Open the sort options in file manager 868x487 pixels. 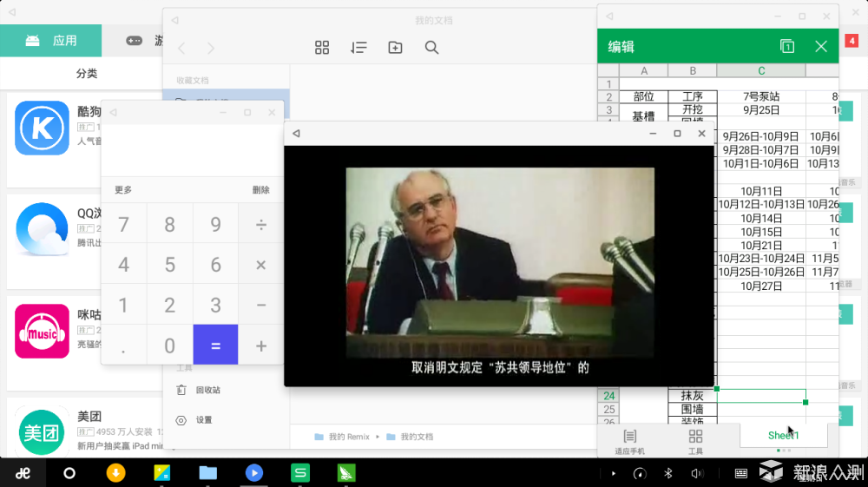tap(358, 48)
